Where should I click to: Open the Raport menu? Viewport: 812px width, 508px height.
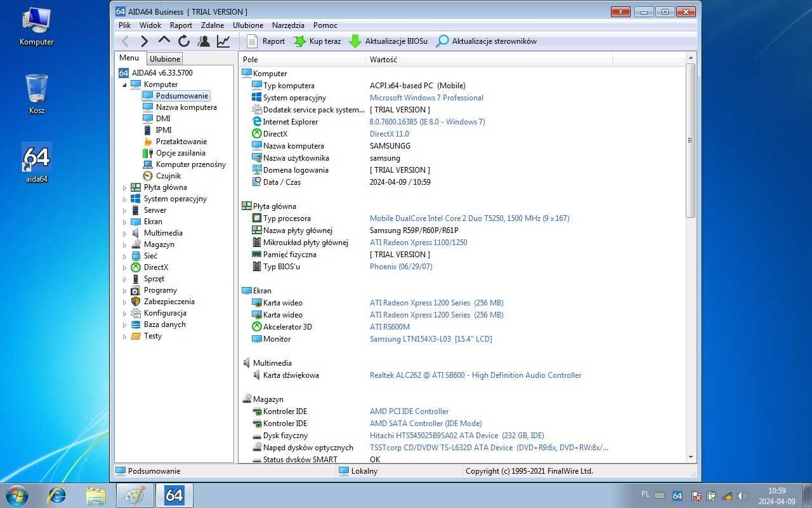[181, 25]
